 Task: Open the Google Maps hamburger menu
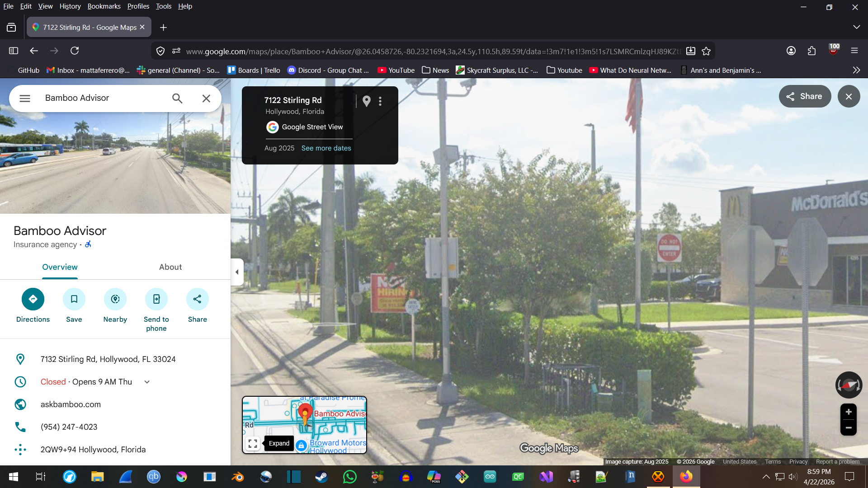25,98
